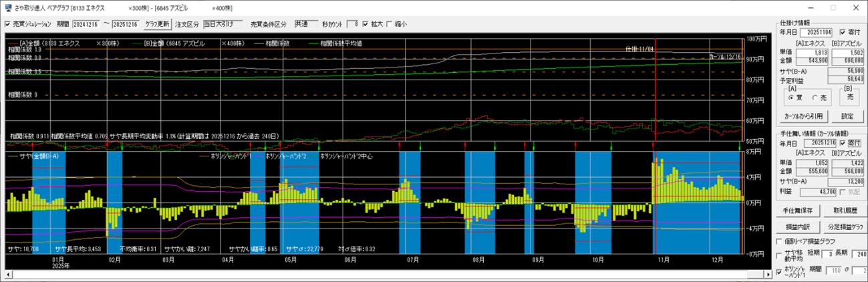This screenshot has height=282, width=868.
Task: Enable the サヤ移動平均 checkbox
Action: click(779, 255)
